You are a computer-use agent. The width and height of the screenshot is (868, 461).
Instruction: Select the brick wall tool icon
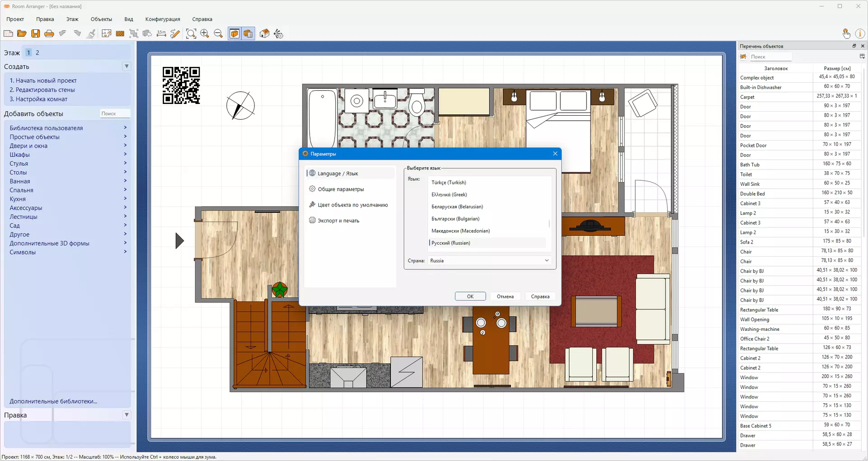click(120, 33)
